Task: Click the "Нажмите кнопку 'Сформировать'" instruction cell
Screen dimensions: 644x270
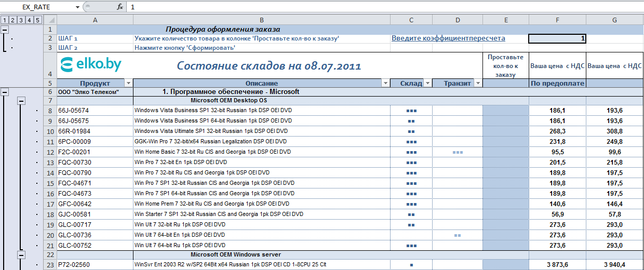Action: 262,48
